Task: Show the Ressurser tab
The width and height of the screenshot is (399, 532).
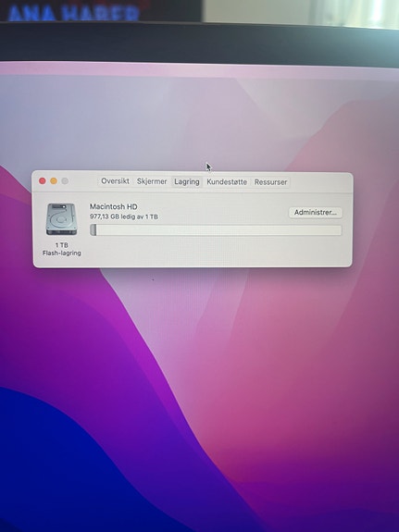Action: pos(270,182)
